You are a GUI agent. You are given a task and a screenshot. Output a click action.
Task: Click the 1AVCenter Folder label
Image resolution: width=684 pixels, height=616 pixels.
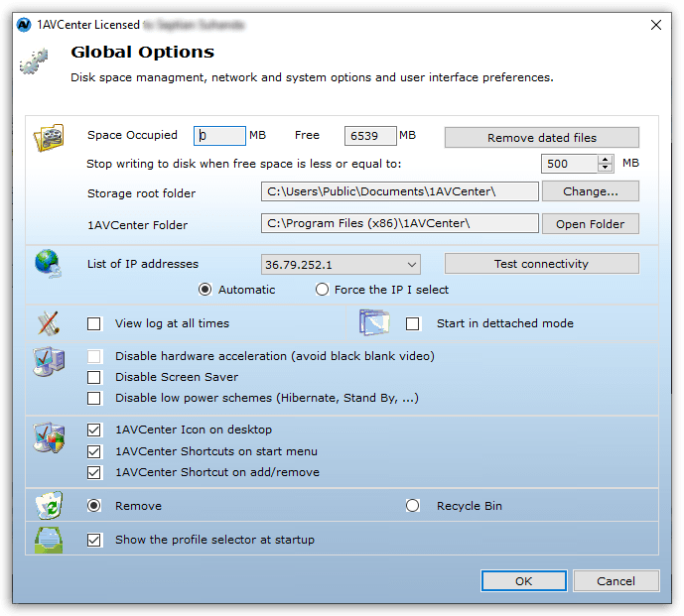coord(137,225)
